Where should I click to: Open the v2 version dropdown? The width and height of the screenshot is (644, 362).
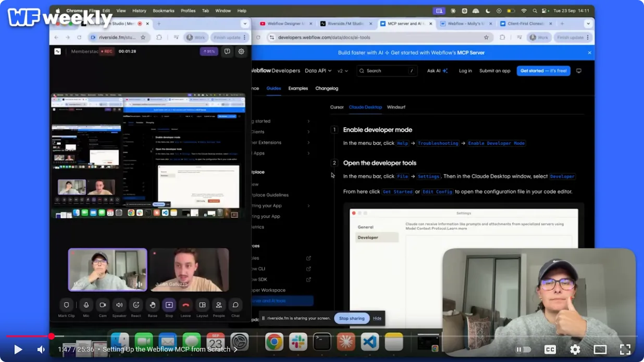[x=343, y=71]
